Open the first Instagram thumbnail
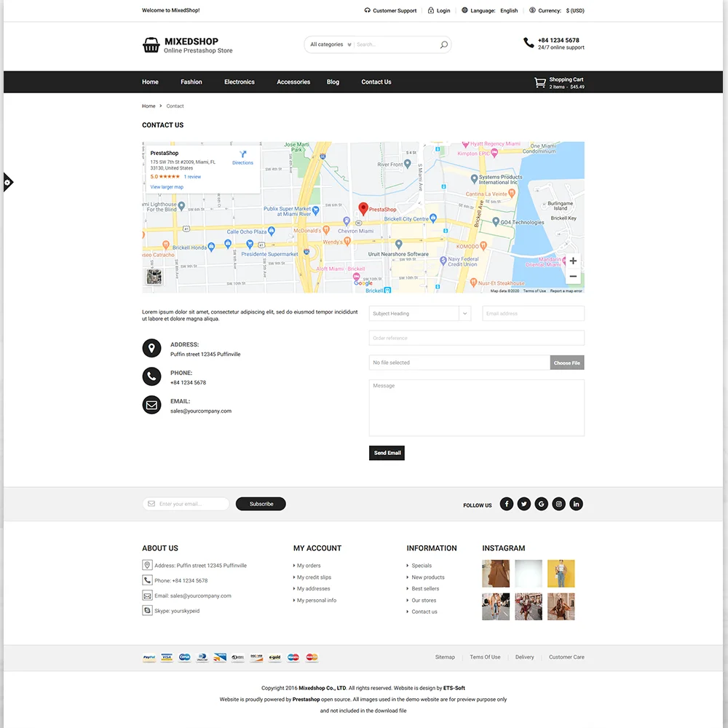The image size is (728, 728). [496, 573]
